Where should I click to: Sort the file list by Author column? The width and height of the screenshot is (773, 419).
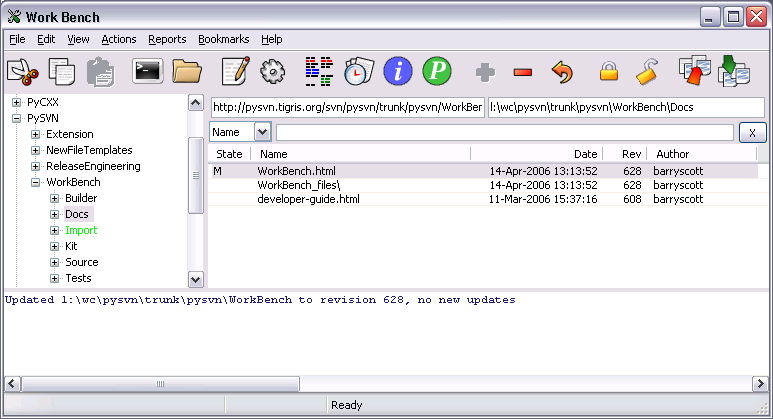coord(702,154)
